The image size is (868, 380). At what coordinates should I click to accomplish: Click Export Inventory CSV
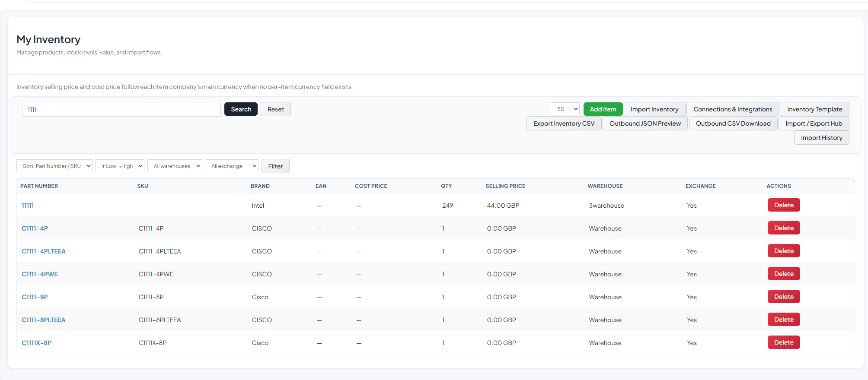click(564, 123)
